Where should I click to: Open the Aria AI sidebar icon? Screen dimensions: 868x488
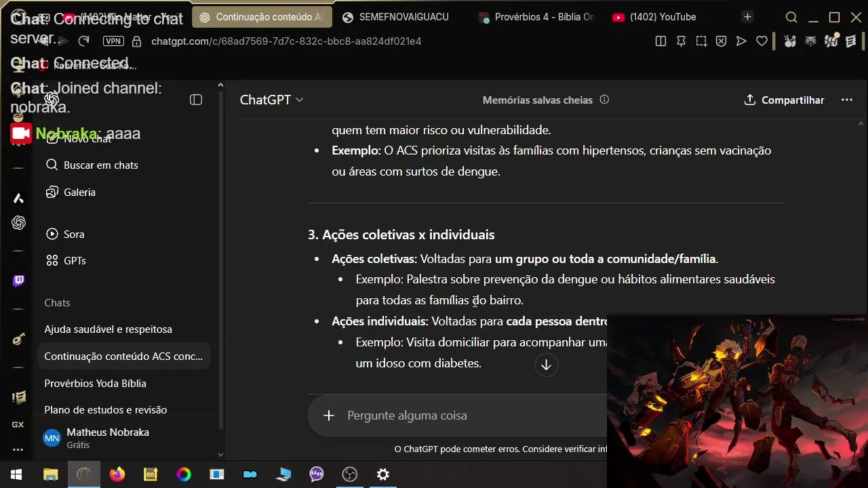pos(18,198)
